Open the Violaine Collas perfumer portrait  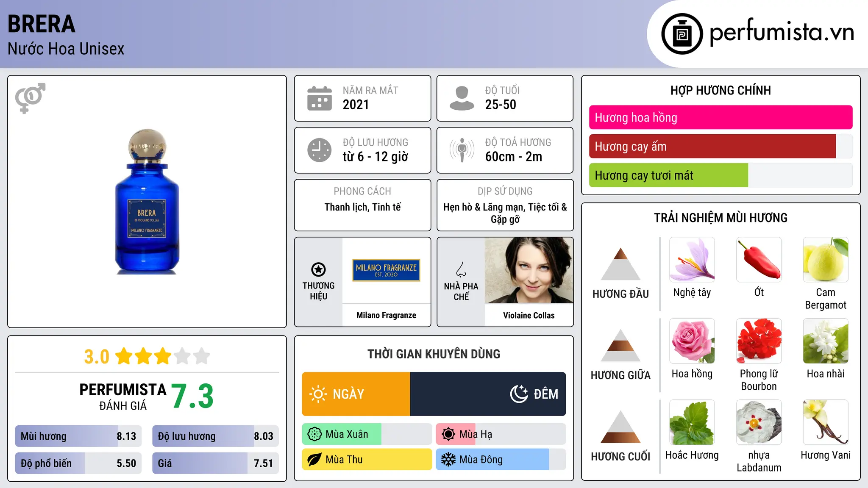pos(529,270)
